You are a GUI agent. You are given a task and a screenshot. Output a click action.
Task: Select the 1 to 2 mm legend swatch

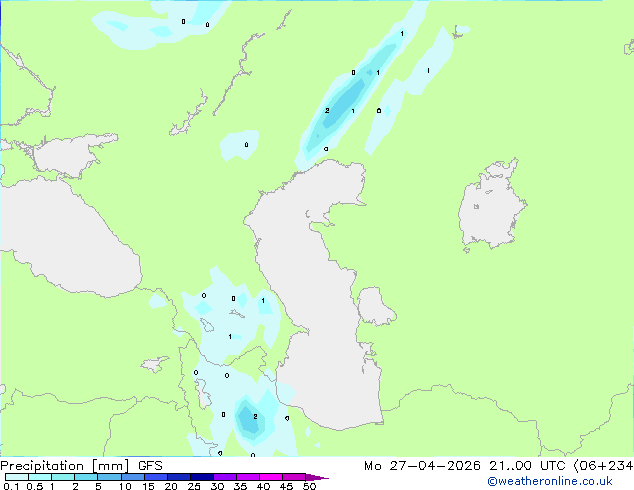tap(63, 477)
